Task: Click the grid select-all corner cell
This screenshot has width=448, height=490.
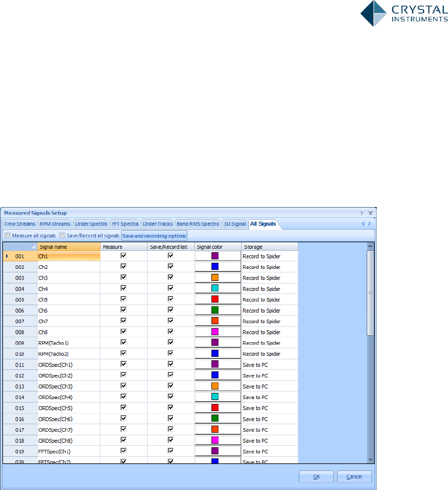Action: coord(20,247)
